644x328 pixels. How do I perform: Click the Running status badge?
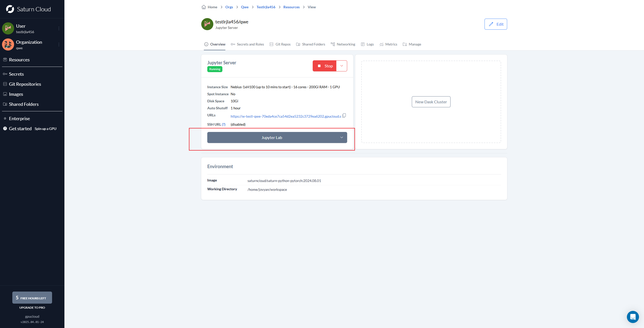tap(215, 69)
